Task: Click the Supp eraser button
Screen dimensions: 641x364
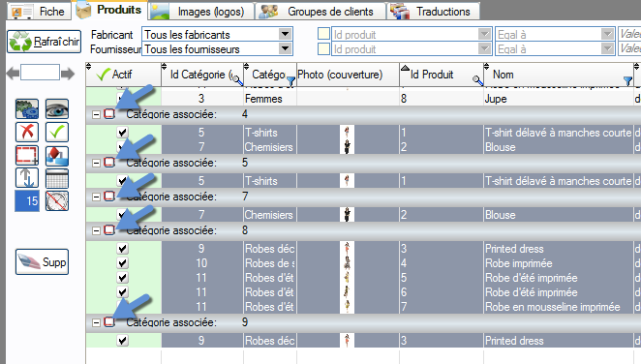Action: (42, 262)
